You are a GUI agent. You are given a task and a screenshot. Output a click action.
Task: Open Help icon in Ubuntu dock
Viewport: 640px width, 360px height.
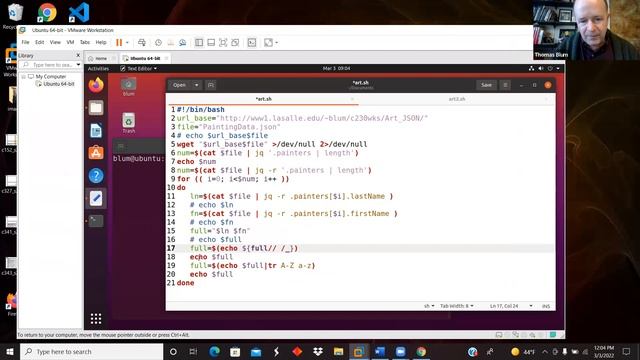click(x=96, y=176)
